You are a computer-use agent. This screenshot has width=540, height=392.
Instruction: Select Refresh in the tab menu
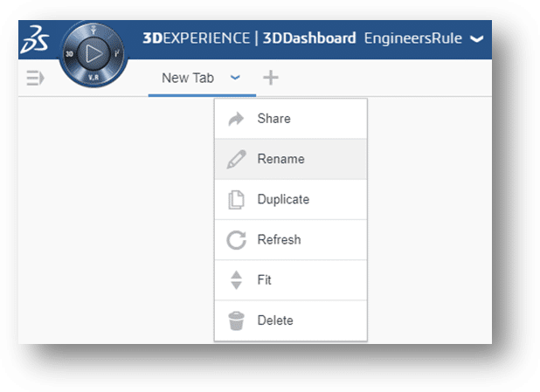279,239
